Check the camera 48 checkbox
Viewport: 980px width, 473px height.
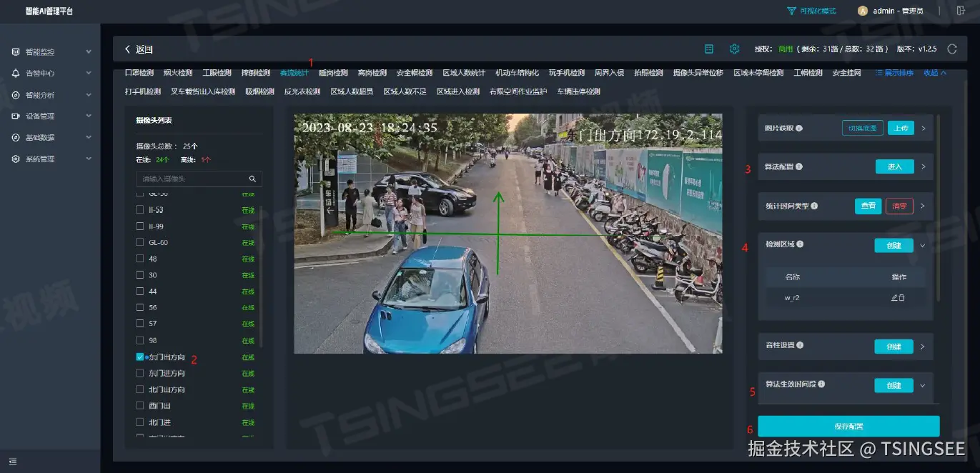pos(140,259)
